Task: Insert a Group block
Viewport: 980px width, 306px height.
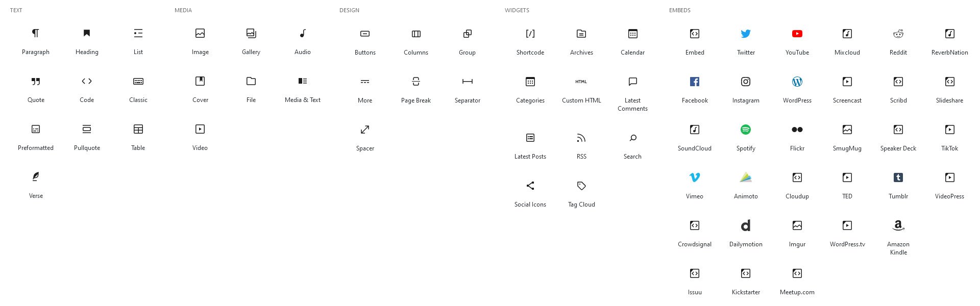Action: (x=467, y=42)
